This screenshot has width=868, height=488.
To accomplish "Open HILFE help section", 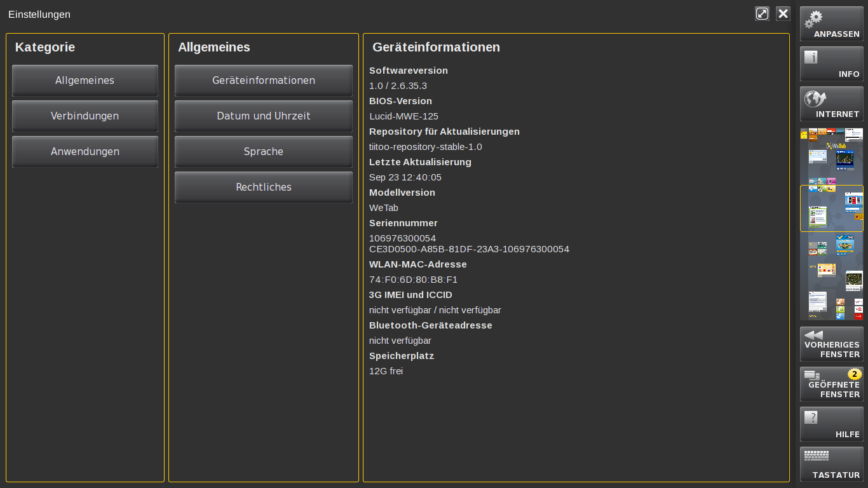I will coord(831,424).
